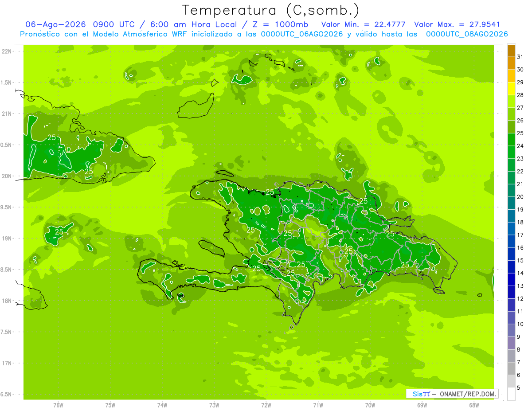This screenshot has width=532, height=411.
Task: Click the 73W longitude axis label
Action: (x=214, y=405)
